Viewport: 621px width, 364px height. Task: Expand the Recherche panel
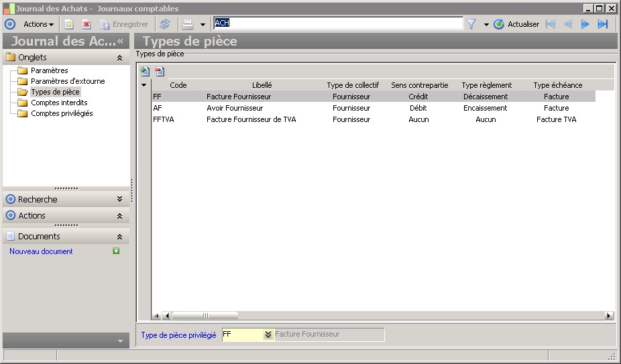(119, 199)
